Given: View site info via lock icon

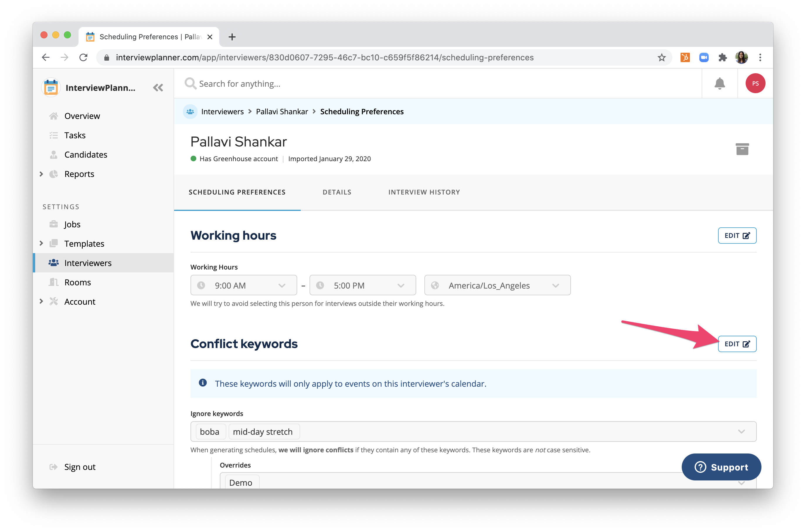Looking at the screenshot, I should (x=107, y=57).
